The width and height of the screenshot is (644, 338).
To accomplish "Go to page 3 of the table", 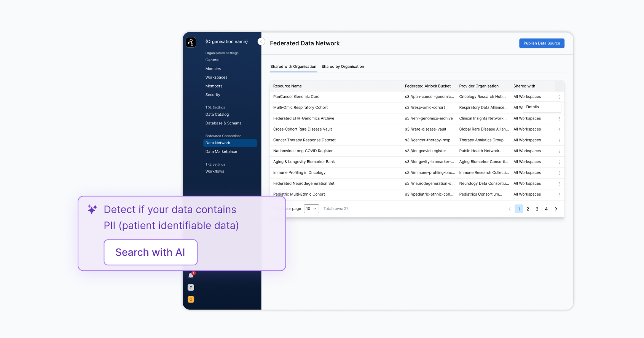I will coord(537,209).
